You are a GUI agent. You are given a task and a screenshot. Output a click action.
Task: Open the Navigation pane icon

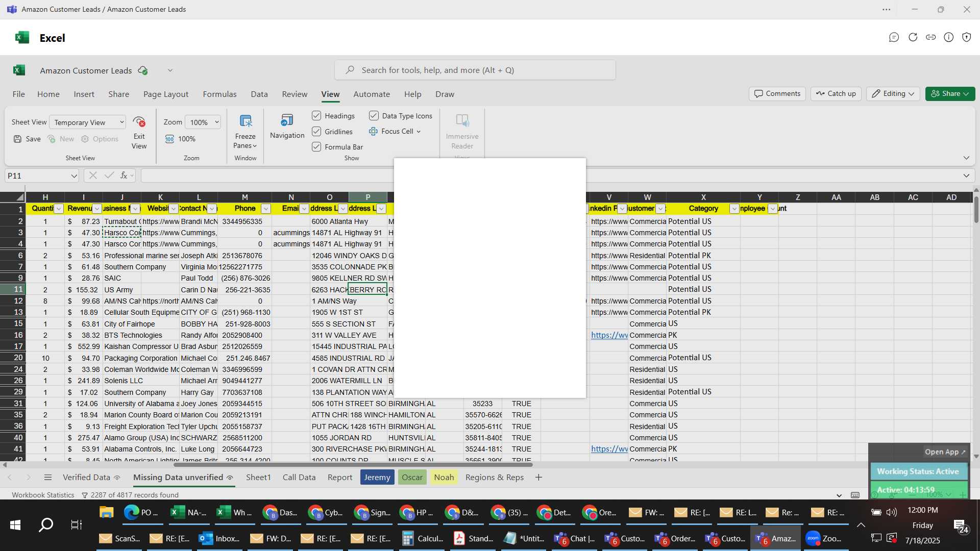coord(287,120)
